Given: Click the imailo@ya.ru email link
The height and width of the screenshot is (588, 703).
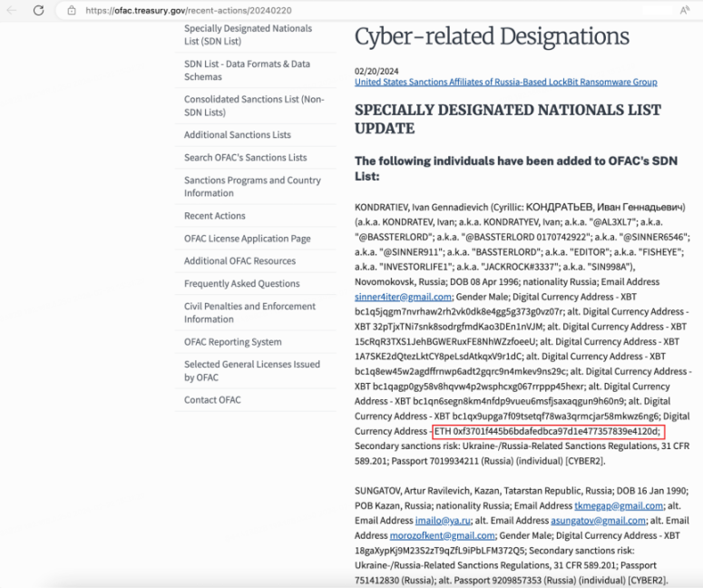Looking at the screenshot, I should click(443, 521).
